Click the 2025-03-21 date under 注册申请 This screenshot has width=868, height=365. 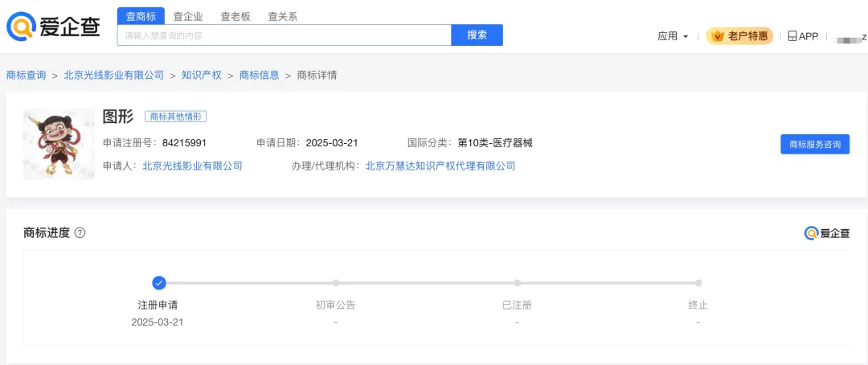point(158,322)
